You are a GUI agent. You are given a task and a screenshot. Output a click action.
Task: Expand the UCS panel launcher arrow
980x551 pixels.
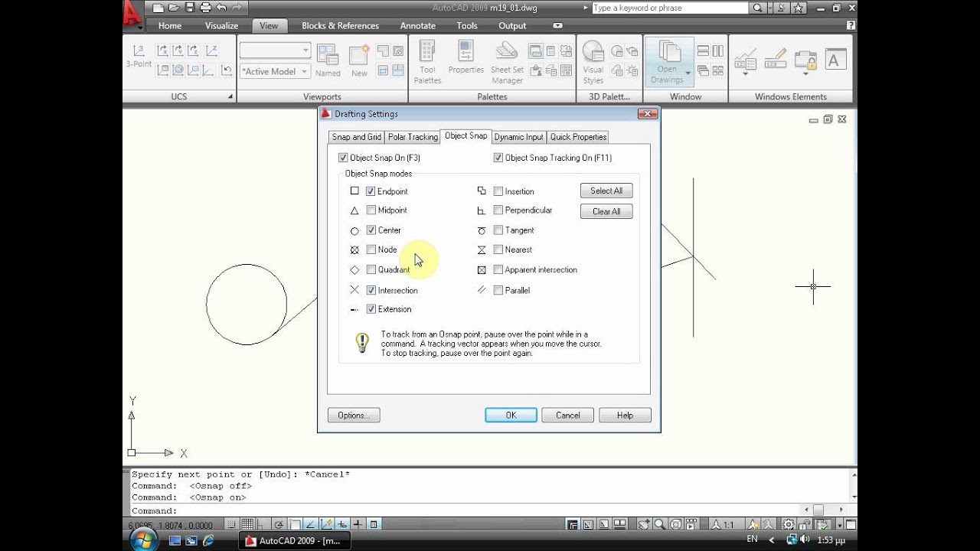[230, 96]
